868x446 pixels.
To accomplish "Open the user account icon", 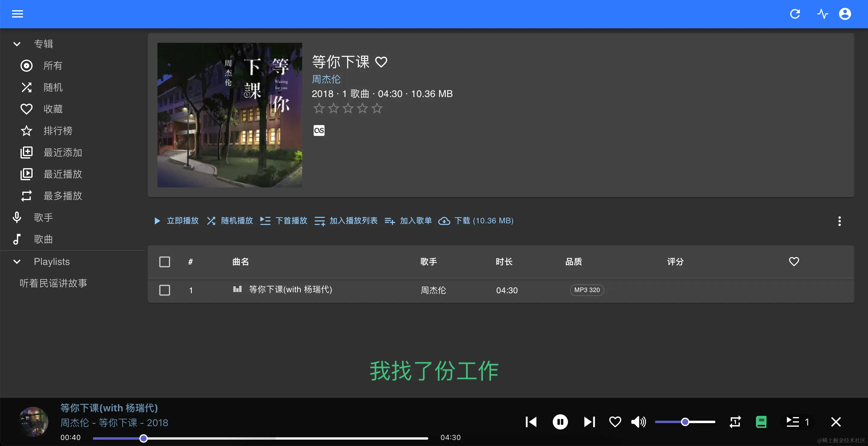I will point(845,14).
